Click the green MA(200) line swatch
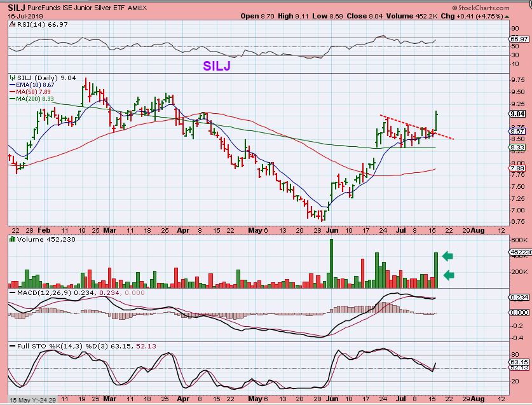This screenshot has width=532, height=405. 13,99
